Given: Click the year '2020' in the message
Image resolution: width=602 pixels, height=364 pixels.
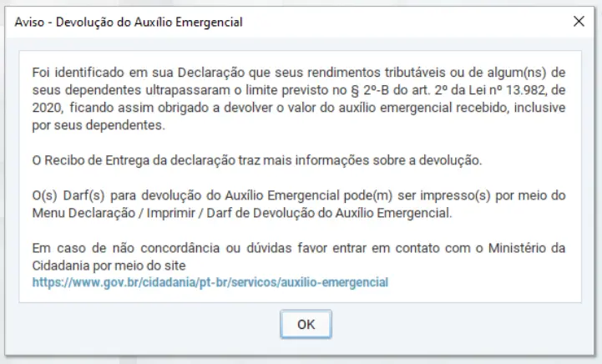Looking at the screenshot, I should coord(46,109).
